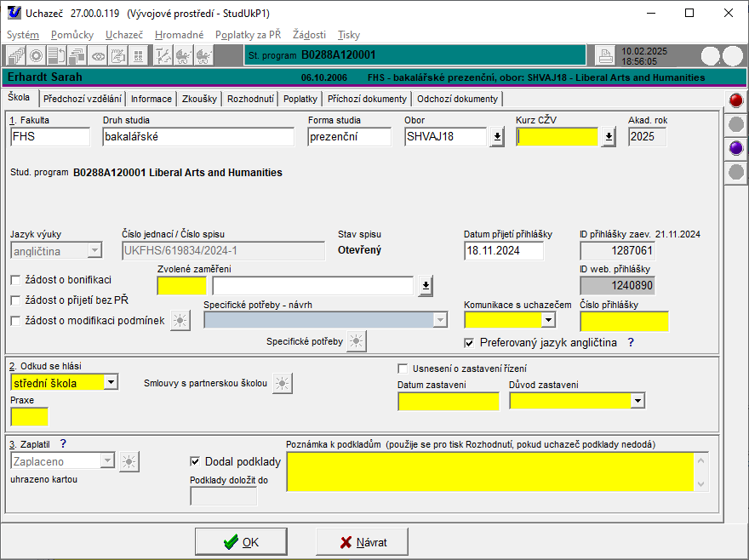749x560 pixels.
Task: Click the red indicator button on right sidebar
Action: pyautogui.click(x=737, y=101)
